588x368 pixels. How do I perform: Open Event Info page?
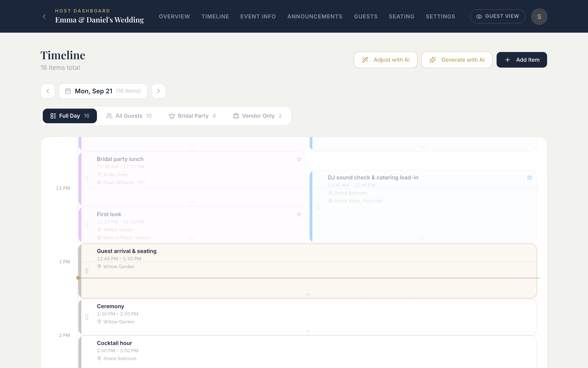click(x=258, y=17)
